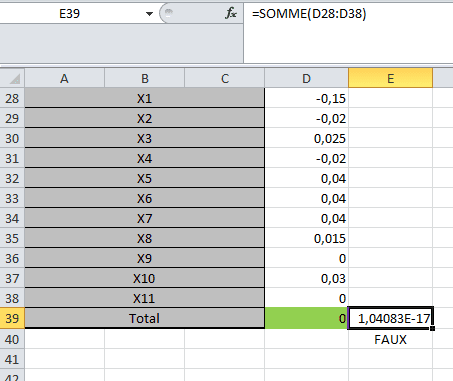Click the fill handle of cell E39
Screen dimensions: 453x381
(x=432, y=329)
